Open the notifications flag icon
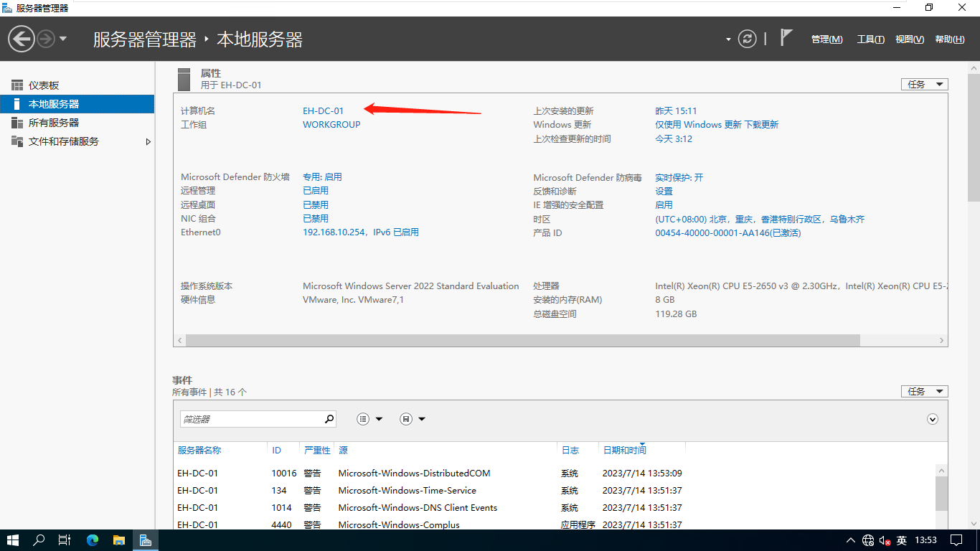Viewport: 980px width, 551px height. [786, 38]
